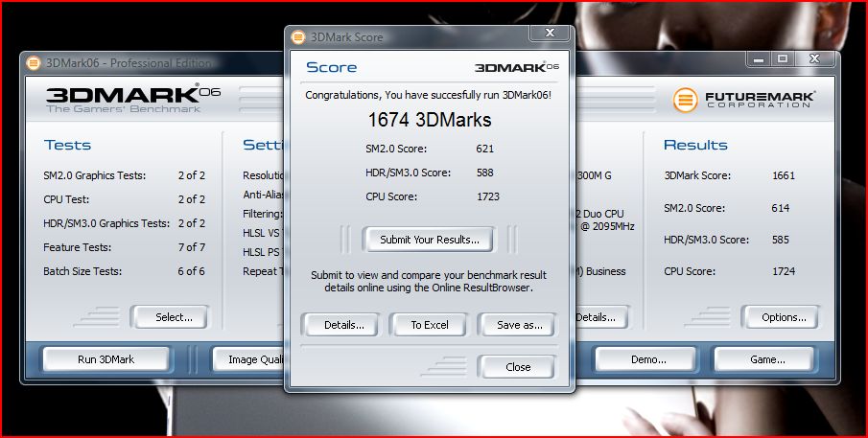Click the Tests section heading
The width and height of the screenshot is (868, 438).
click(67, 145)
